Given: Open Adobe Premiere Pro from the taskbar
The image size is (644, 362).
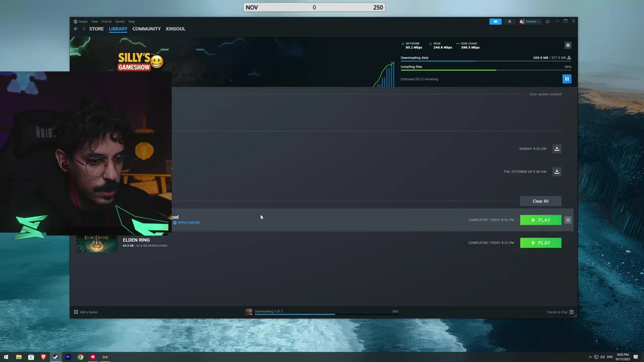Looking at the screenshot, I should (x=68, y=357).
